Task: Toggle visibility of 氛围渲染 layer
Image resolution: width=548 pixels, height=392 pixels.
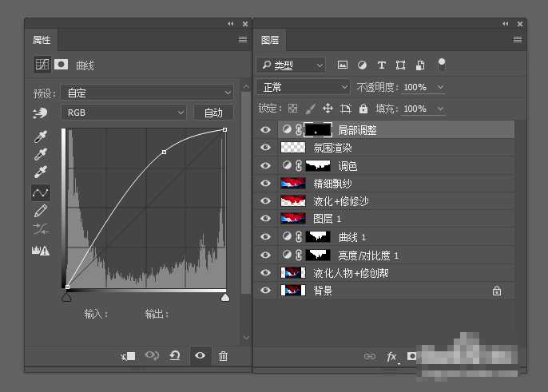Action: pos(266,148)
